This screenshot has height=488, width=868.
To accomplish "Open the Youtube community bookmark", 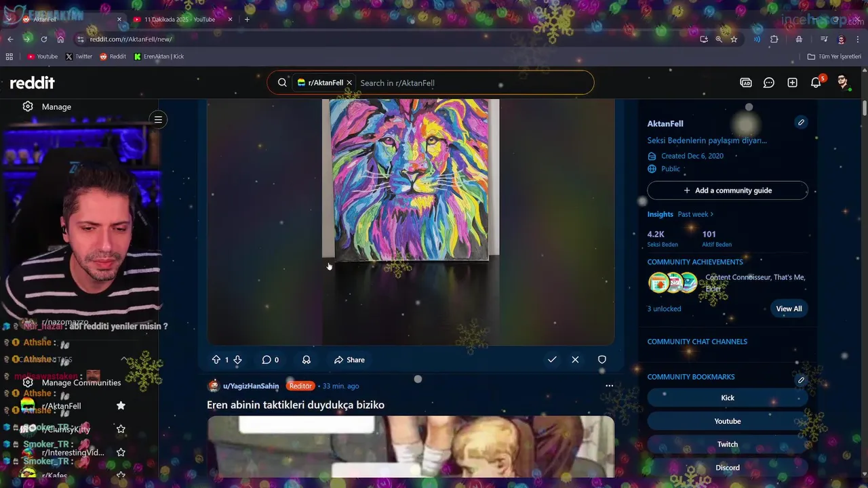I will [x=728, y=421].
